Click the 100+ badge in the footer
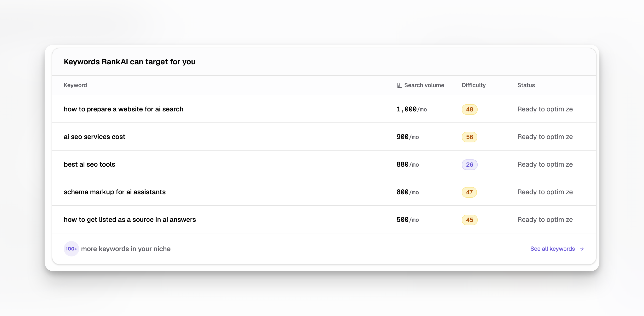 71,249
